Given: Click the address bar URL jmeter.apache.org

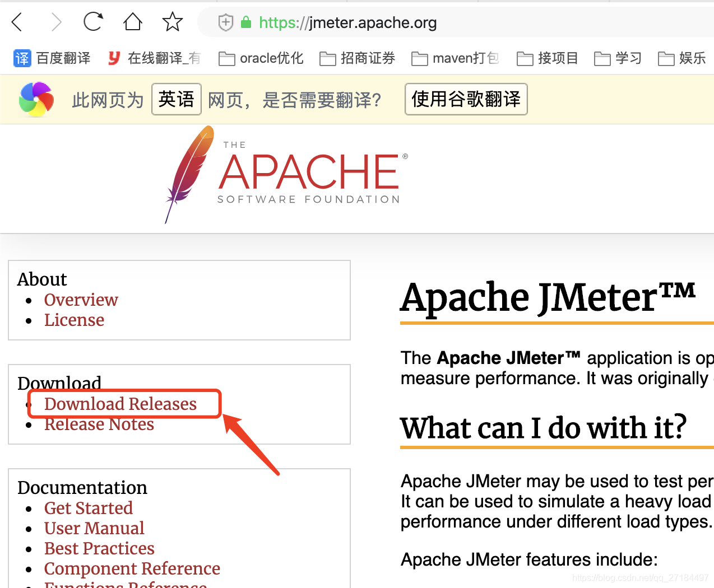Looking at the screenshot, I should point(347,23).
